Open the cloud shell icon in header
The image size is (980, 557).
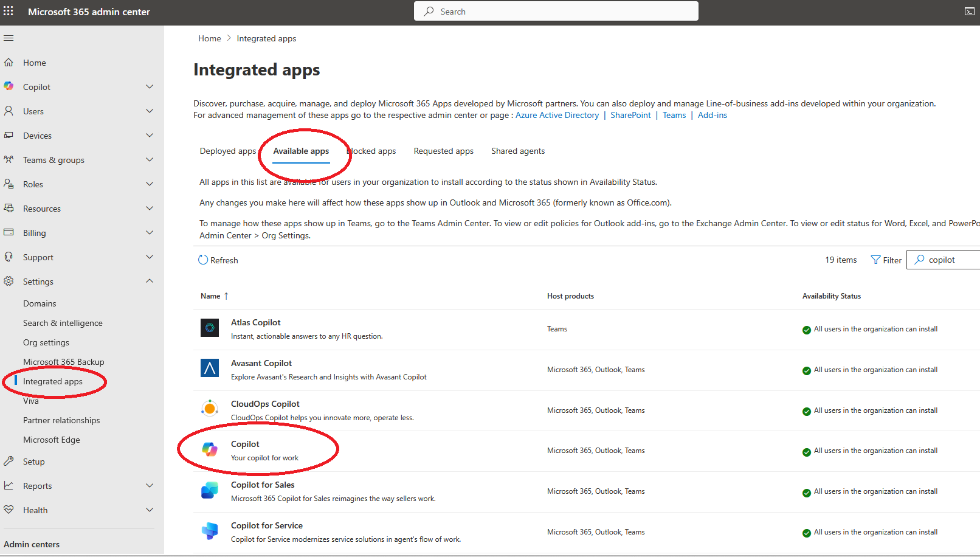click(970, 12)
